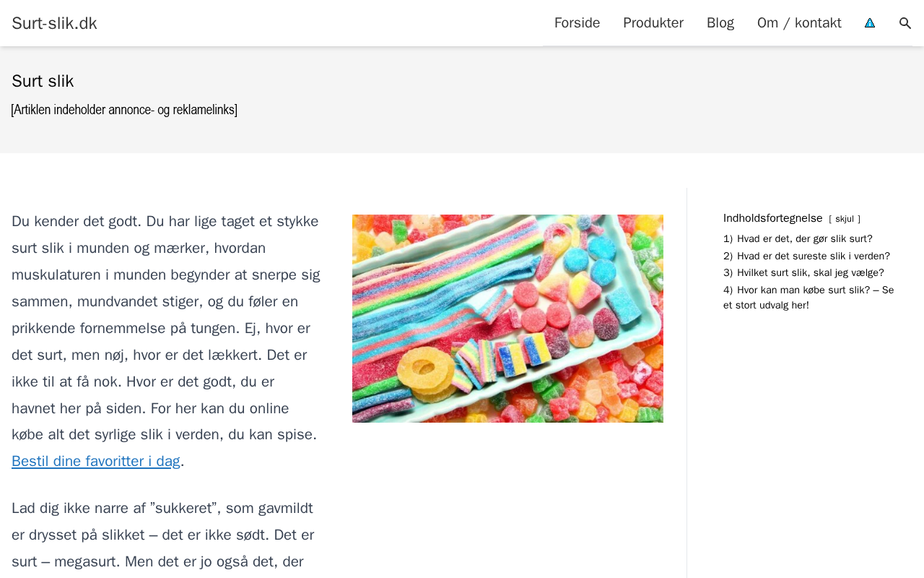The width and height of the screenshot is (924, 578).
Task: Jump to Hvad er det, der gør slik surt?
Action: (x=798, y=238)
